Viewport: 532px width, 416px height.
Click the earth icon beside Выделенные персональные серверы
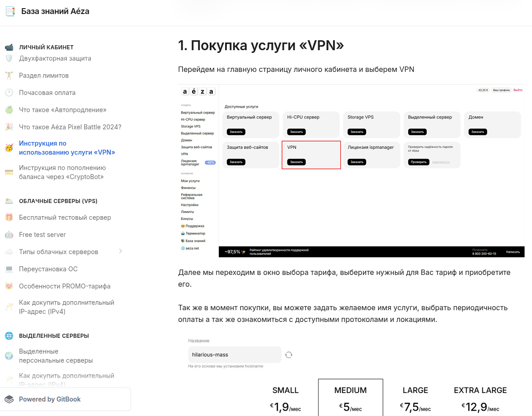click(x=9, y=355)
